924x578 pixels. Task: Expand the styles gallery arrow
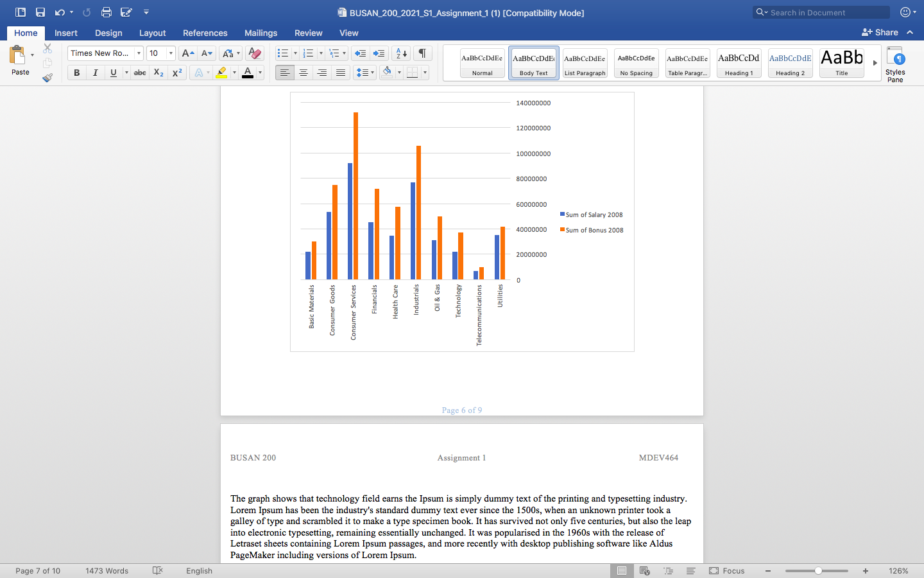tap(875, 63)
